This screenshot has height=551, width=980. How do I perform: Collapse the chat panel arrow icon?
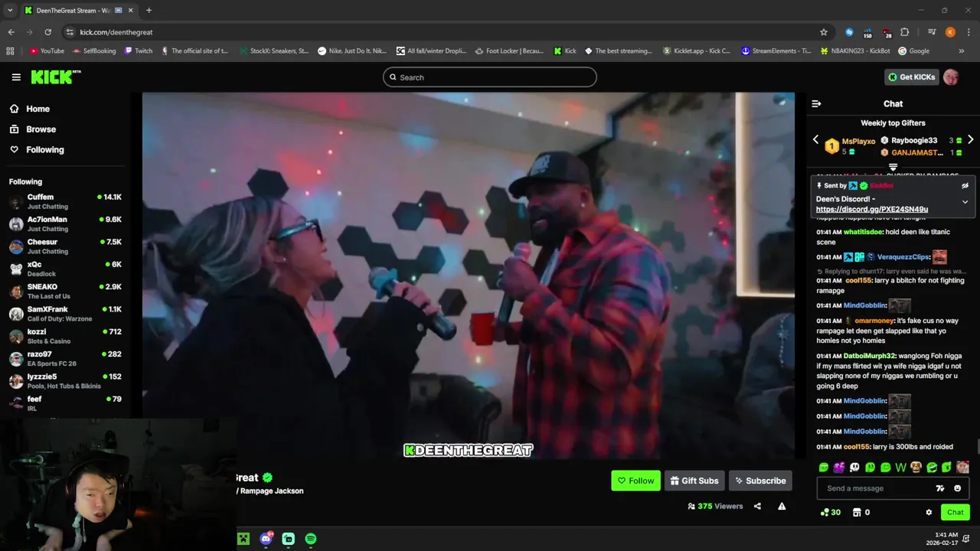click(x=816, y=103)
